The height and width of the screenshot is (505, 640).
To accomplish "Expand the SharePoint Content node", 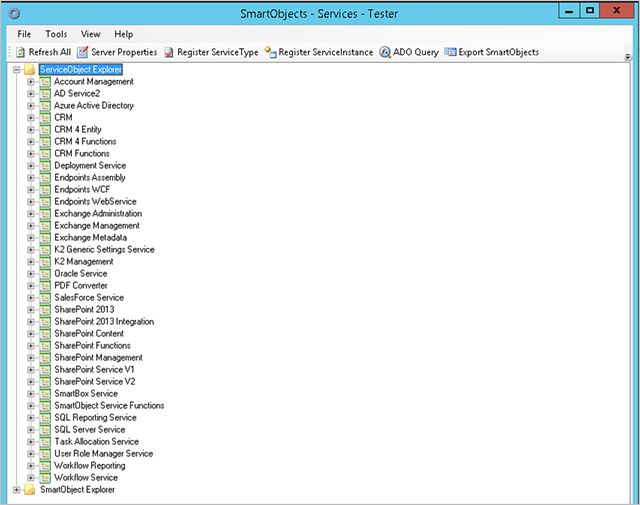I will click(31, 334).
